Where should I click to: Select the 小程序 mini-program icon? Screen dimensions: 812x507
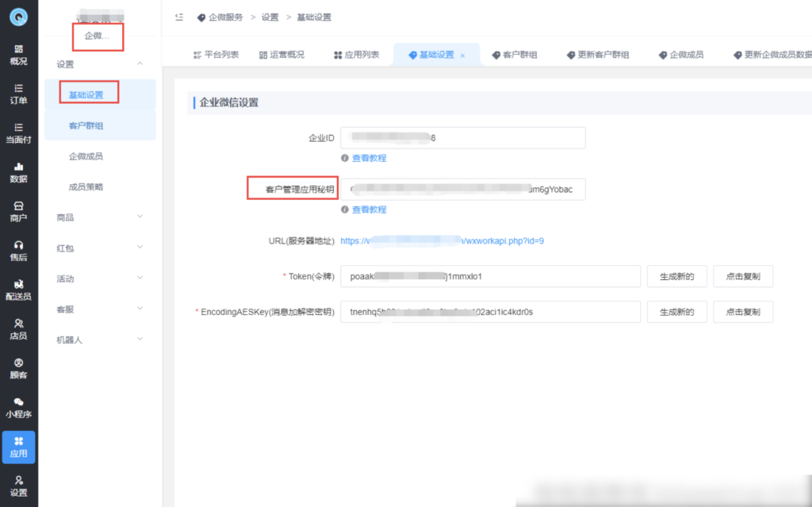17,408
